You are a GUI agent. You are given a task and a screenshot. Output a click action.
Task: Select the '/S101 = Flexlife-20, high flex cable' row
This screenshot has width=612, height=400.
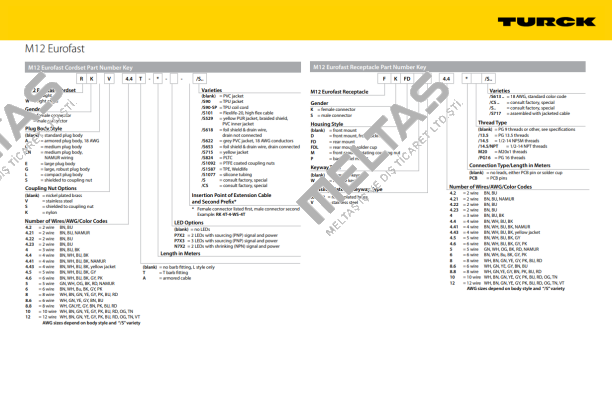point(237,113)
